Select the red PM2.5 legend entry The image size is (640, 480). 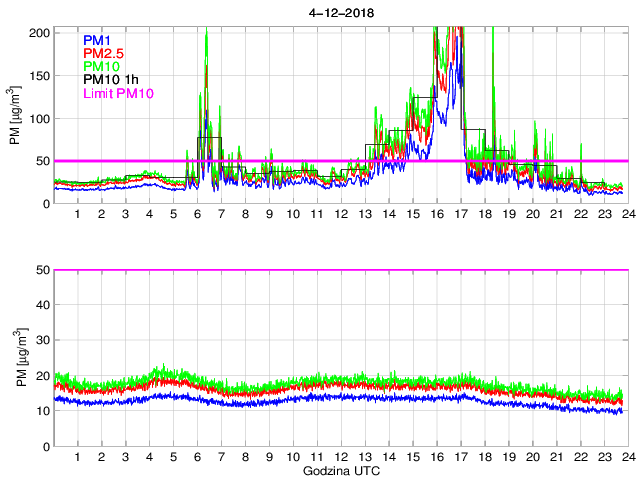point(104,53)
